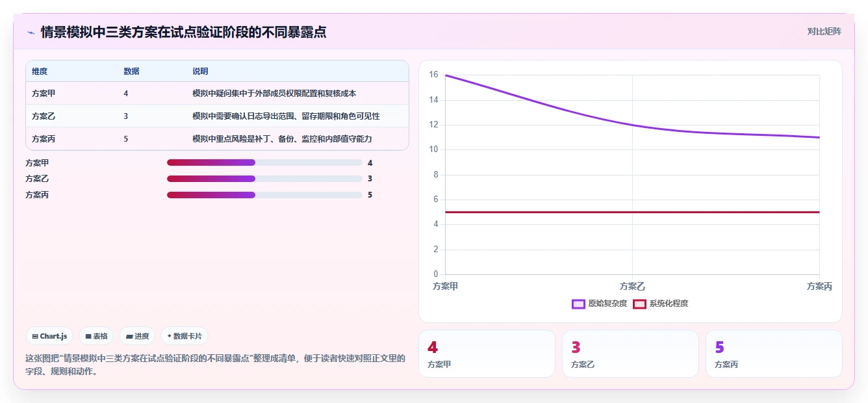Image resolution: width=868 pixels, height=403 pixels.
Task: Click the 方案乙 table row cell
Action: click(x=44, y=116)
